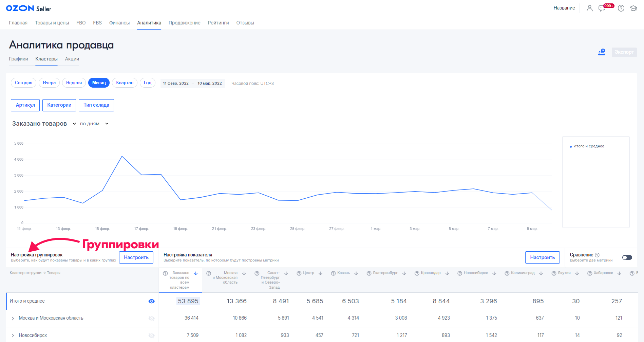The image size is (644, 342).
Task: Open the по дням grouping dropdown
Action: (x=94, y=124)
